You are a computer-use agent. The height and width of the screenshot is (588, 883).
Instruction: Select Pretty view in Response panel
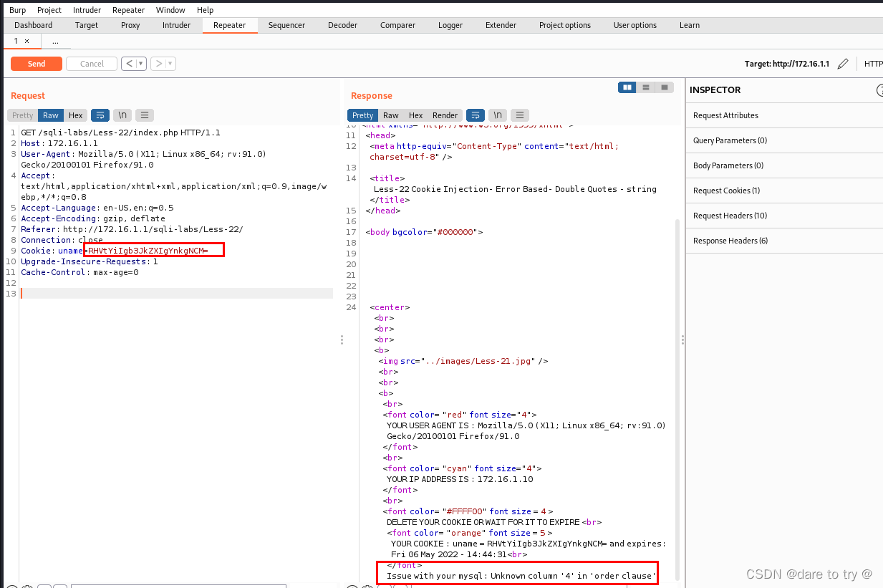362,115
